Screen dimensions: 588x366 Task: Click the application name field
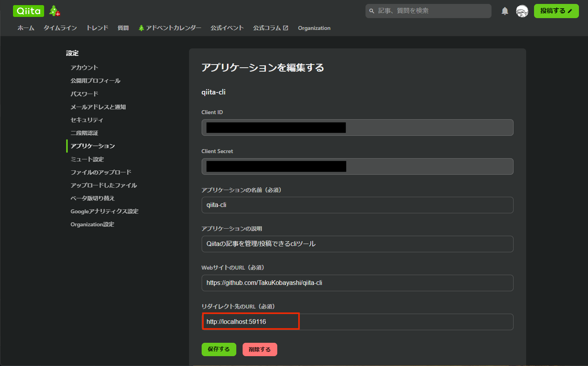357,205
